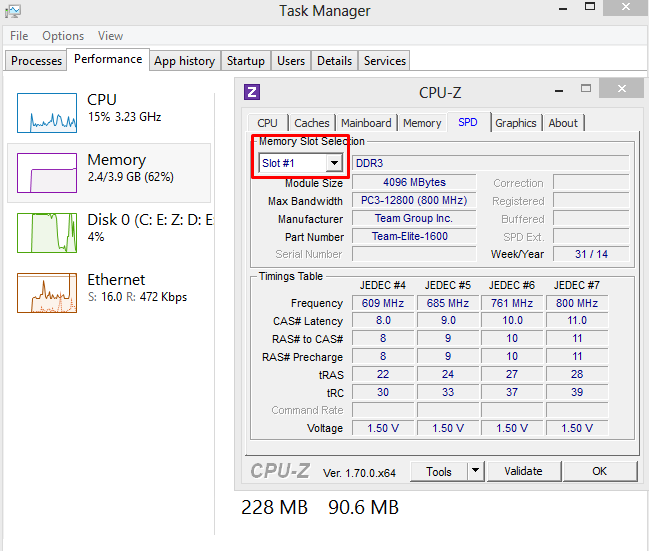
Task: Click the tRC value 30 cell
Action: [x=383, y=392]
